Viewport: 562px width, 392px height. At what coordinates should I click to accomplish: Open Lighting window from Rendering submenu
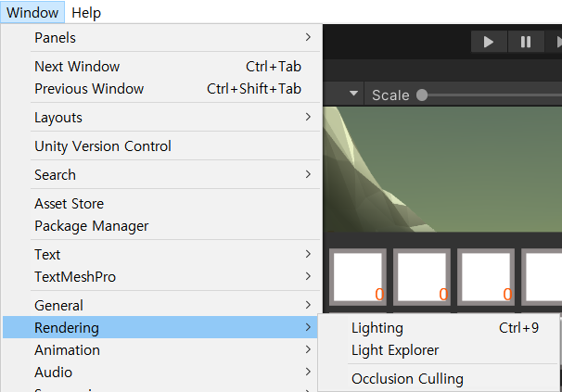point(377,328)
